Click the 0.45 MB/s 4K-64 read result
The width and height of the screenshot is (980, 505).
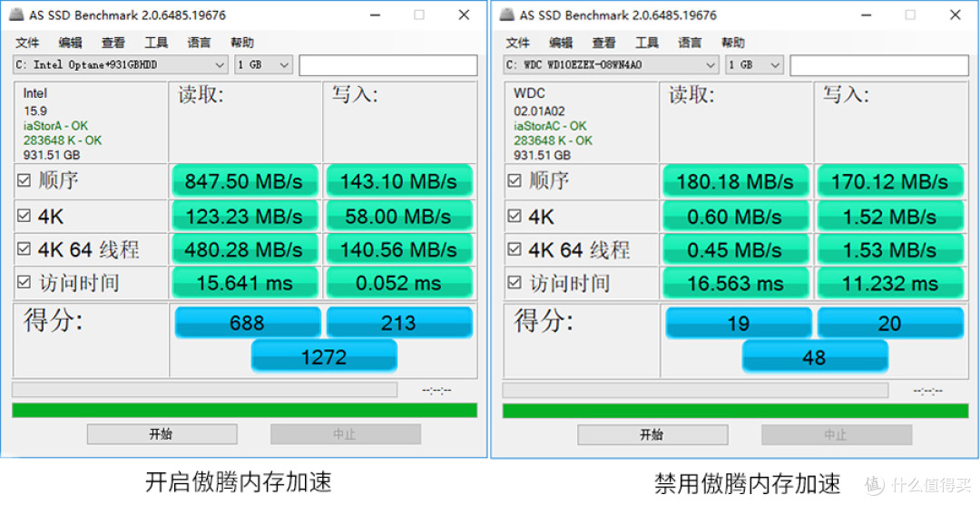(x=736, y=249)
